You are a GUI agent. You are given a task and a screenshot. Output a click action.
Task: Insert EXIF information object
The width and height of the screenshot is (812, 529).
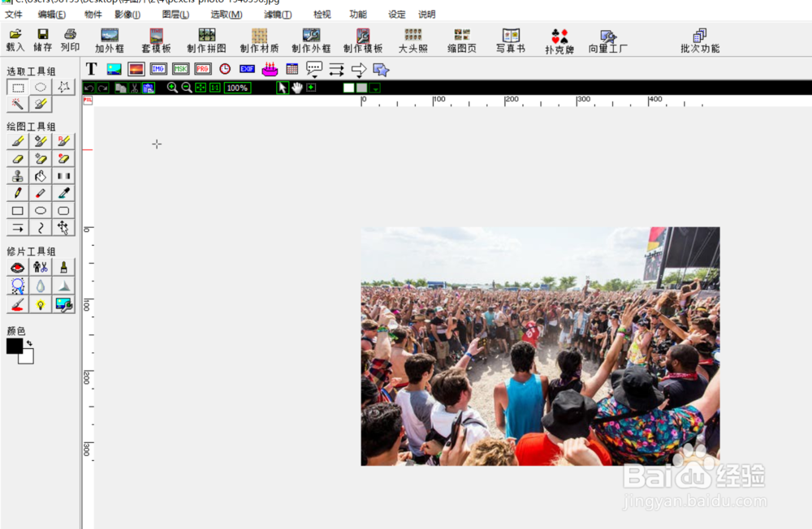click(247, 69)
